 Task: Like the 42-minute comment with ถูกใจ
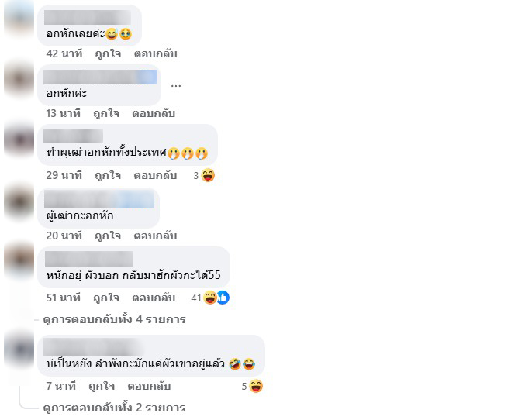108,53
